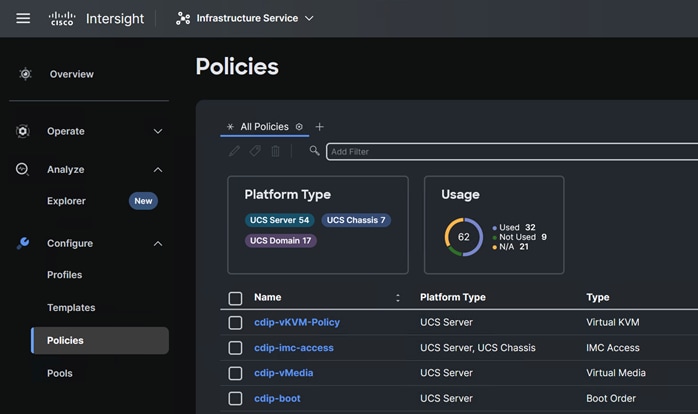Filter by UCS Domain 17 tag
Viewport: 698px width, 414px height.
(280, 240)
